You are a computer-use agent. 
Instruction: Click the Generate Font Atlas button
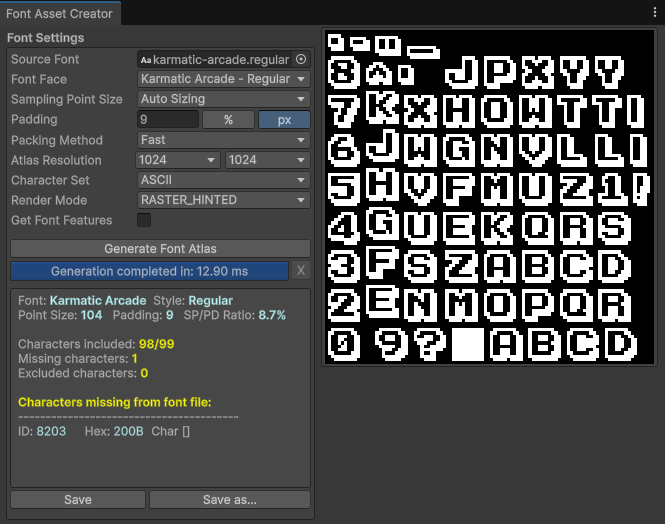pyautogui.click(x=160, y=248)
